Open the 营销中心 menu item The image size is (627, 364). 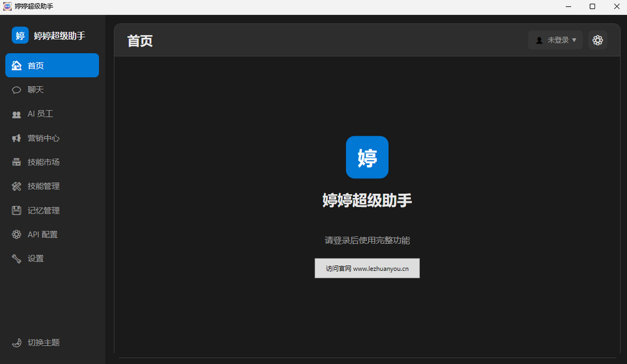click(52, 138)
